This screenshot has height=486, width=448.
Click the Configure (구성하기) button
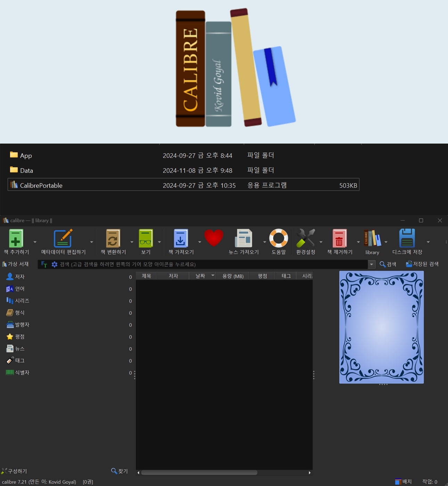pos(14,471)
